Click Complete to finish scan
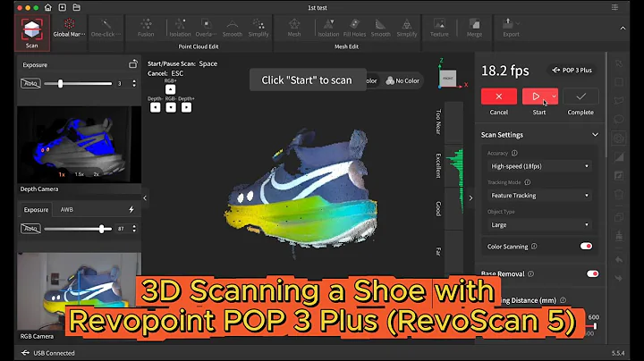The image size is (644, 361). point(580,97)
